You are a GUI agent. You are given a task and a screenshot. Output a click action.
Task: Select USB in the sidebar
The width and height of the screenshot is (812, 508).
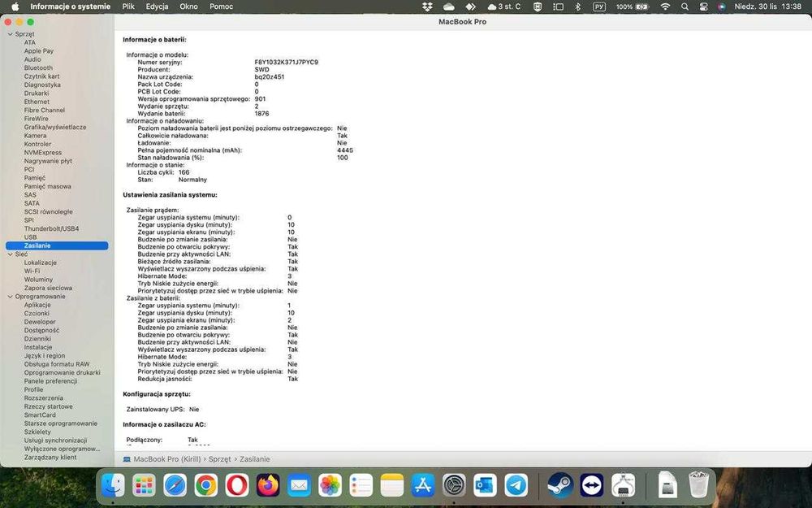[30, 237]
